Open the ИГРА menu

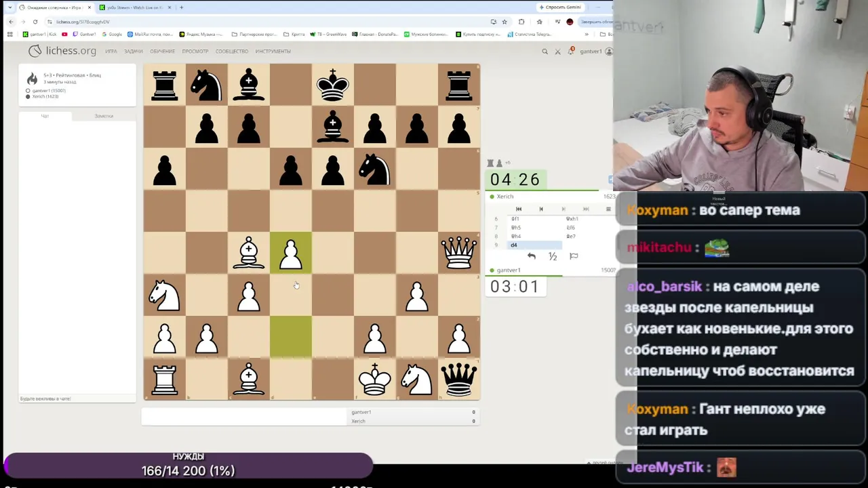tap(111, 52)
